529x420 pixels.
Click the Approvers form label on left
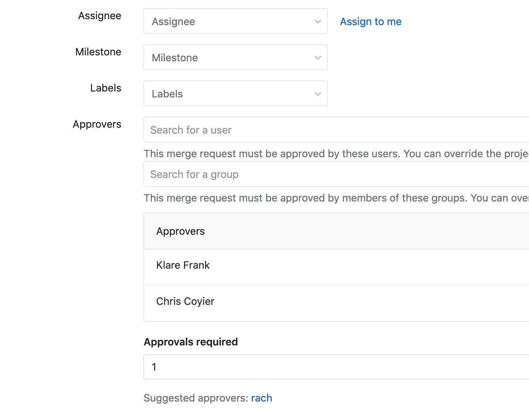pyautogui.click(x=97, y=124)
